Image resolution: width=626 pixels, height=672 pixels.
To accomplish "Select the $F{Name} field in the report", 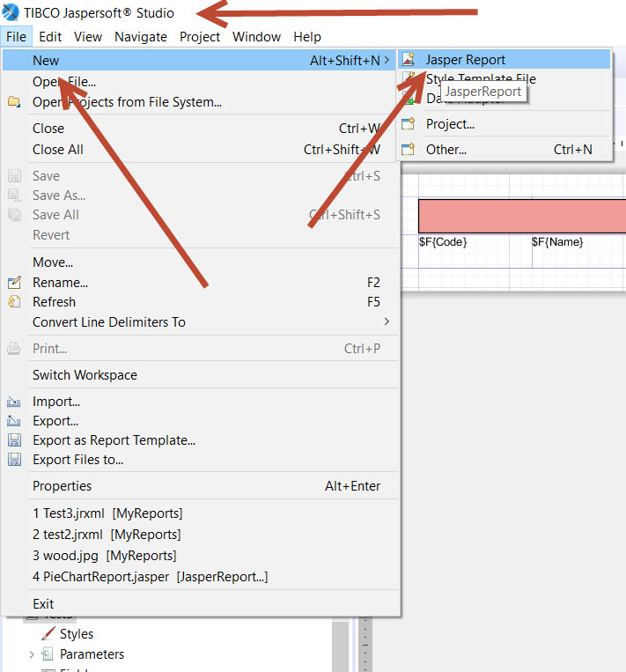I will point(557,242).
